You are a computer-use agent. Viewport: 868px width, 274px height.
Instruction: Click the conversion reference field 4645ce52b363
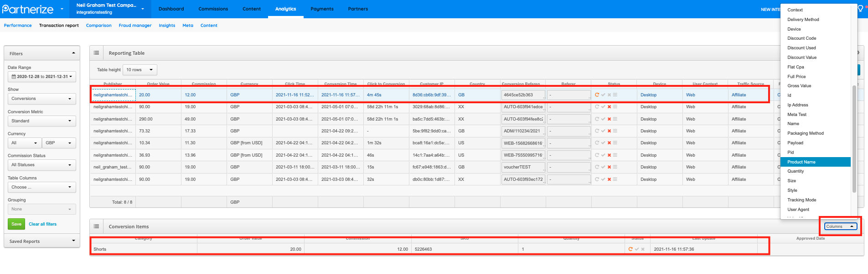[522, 95]
